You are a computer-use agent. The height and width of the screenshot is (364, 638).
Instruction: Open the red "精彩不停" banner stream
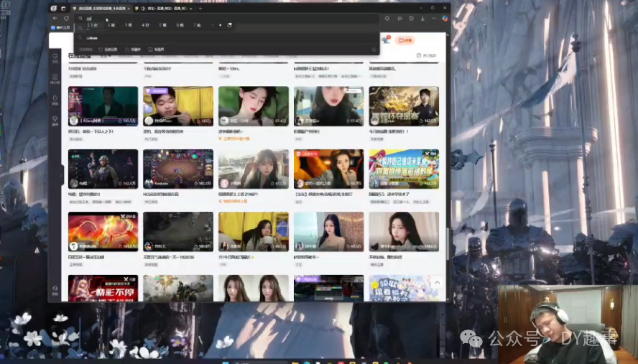point(103,289)
